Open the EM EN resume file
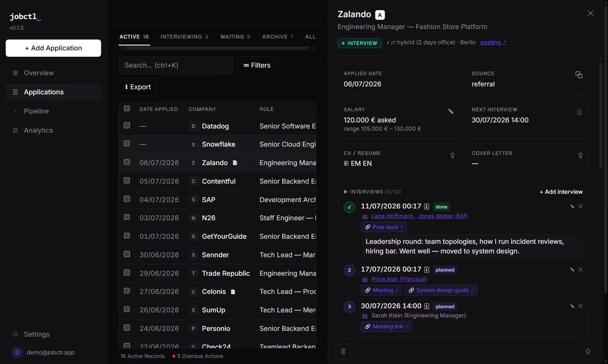The height and width of the screenshot is (364, 608). tap(358, 164)
